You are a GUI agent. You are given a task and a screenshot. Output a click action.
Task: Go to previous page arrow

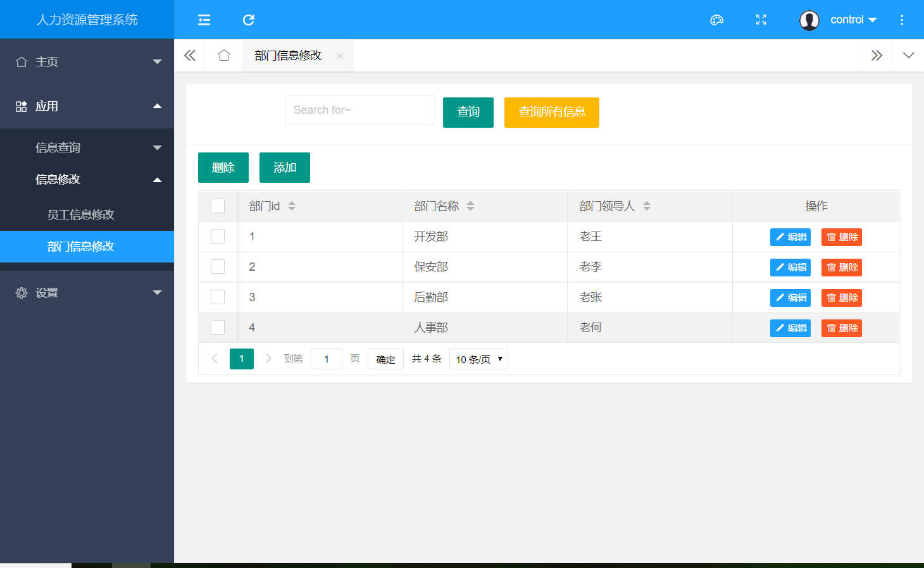(215, 359)
